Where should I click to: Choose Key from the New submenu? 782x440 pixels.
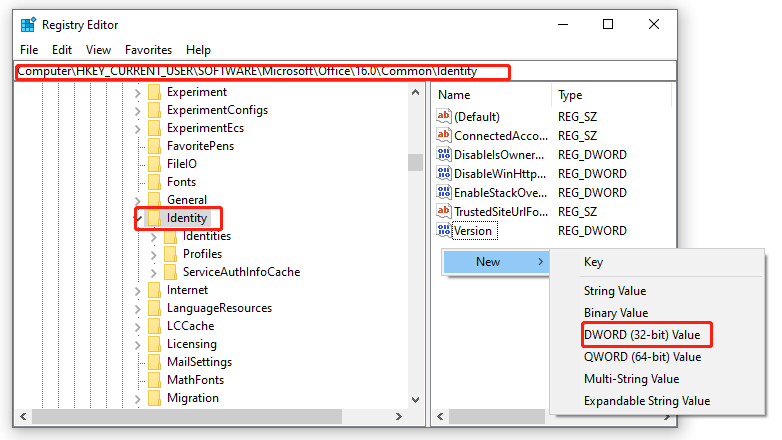pyautogui.click(x=593, y=262)
